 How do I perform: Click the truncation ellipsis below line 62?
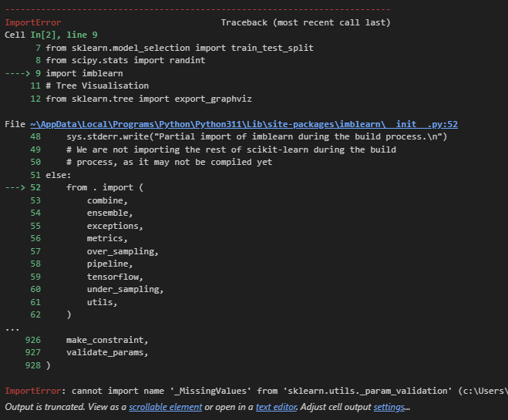pyautogui.click(x=12, y=329)
